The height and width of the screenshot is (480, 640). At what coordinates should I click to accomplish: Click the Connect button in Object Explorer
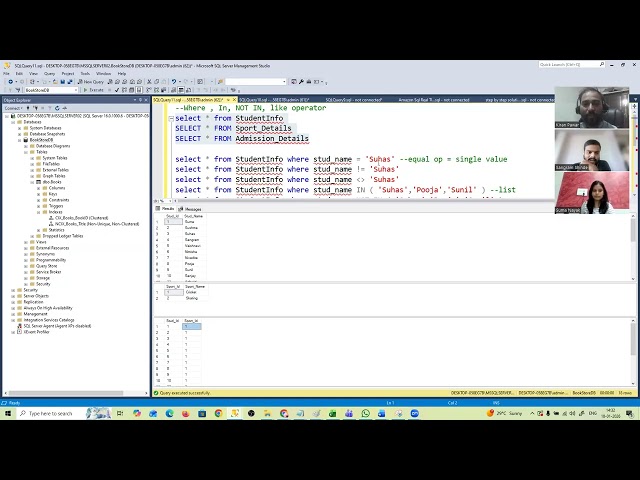pyautogui.click(x=12, y=108)
